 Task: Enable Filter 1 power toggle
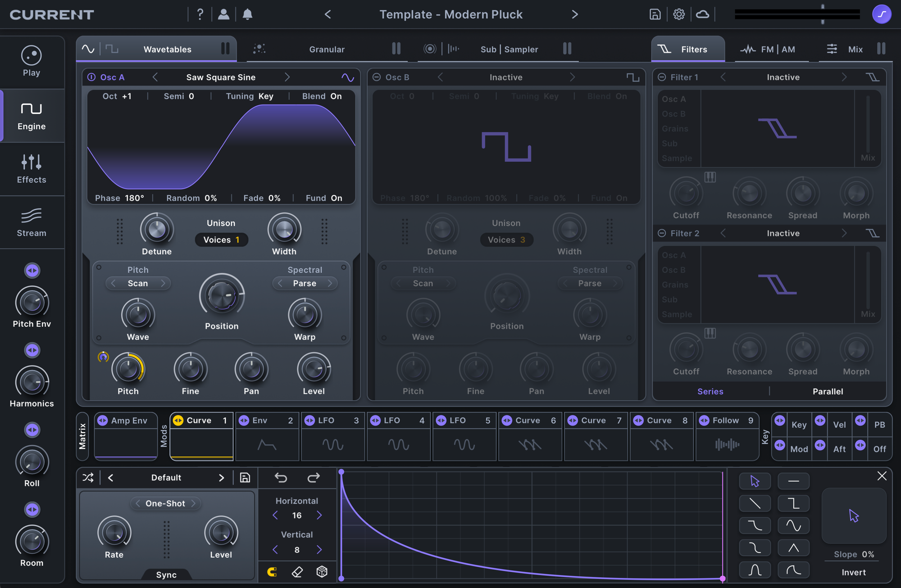click(662, 77)
